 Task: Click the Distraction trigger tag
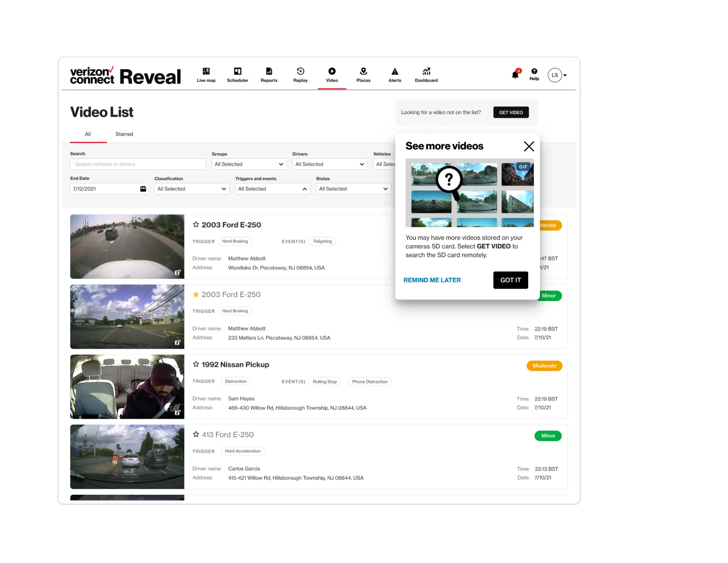(235, 381)
